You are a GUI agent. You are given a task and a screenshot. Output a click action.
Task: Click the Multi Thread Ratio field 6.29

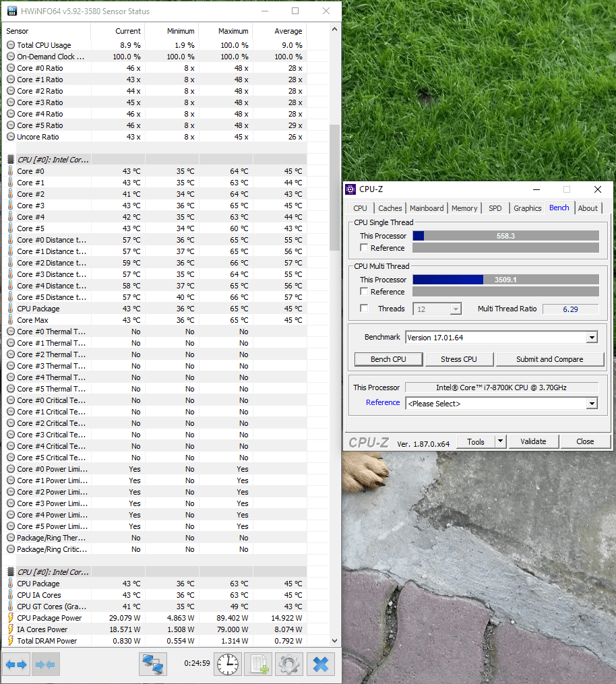[571, 309]
